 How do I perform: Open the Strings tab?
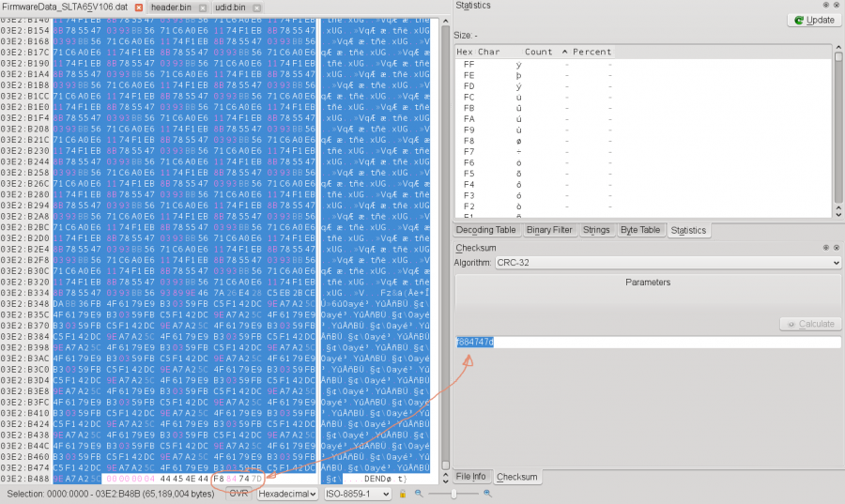[596, 230]
